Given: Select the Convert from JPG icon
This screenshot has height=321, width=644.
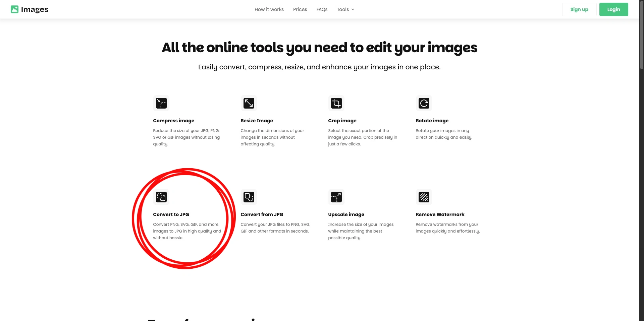Looking at the screenshot, I should click(x=249, y=197).
